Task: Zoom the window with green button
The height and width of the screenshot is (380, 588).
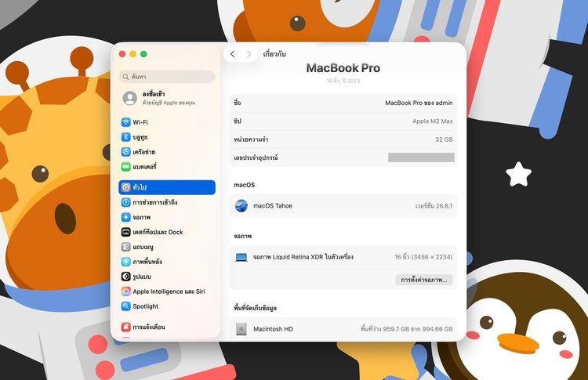Action: pyautogui.click(x=143, y=54)
